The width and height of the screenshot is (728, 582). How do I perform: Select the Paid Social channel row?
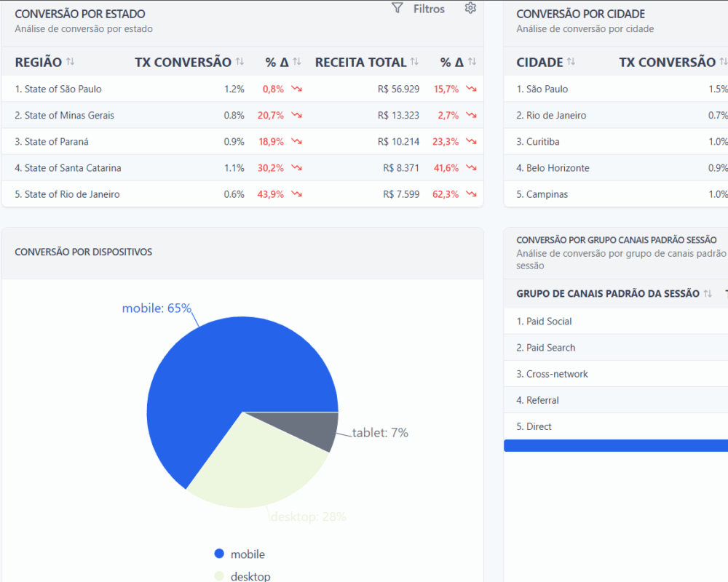pyautogui.click(x=616, y=321)
